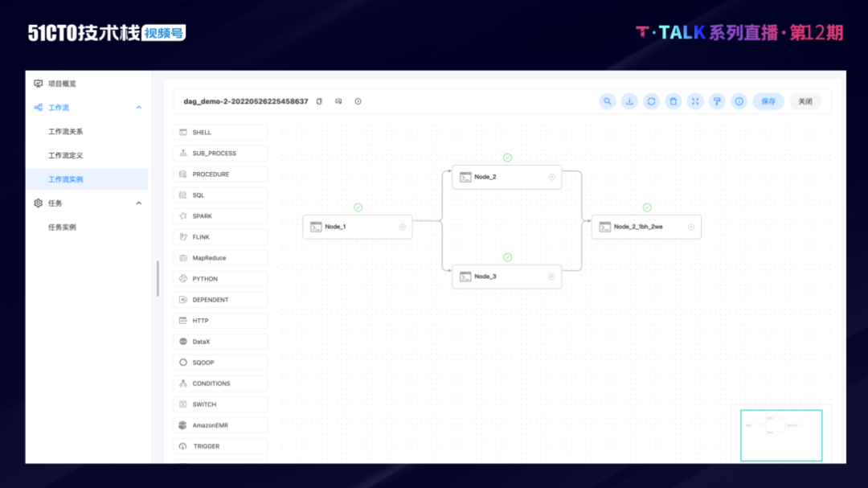Click the delete trash icon in the toolbar
This screenshot has height=488, width=868.
pos(674,101)
